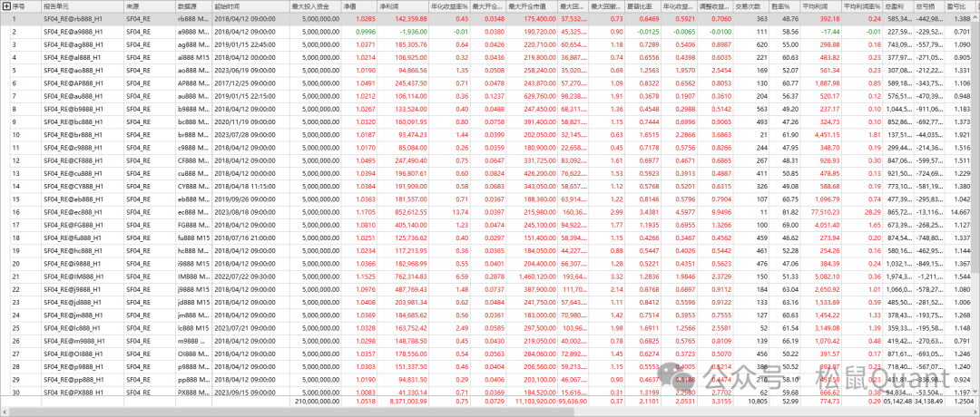The image size is (980, 417).
Task: Click the 来源 column header
Action: click(136, 5)
